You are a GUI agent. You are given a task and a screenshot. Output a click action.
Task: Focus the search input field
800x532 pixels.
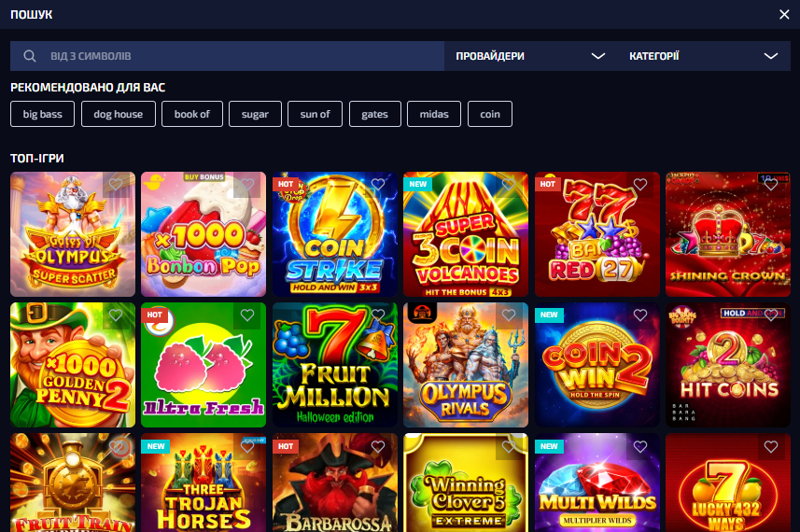pos(227,56)
